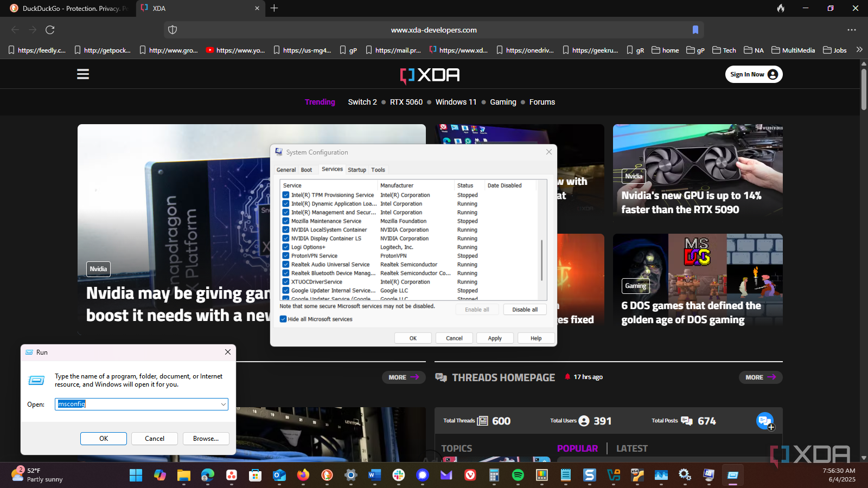Switch to Boot tab in System Configuration
Screen dimensions: 868x488
click(x=307, y=170)
